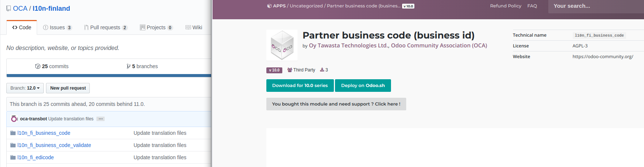Image resolution: width=644 pixels, height=167 pixels.
Task: Open the Branch: 12.0 dropdown
Action: pos(25,88)
